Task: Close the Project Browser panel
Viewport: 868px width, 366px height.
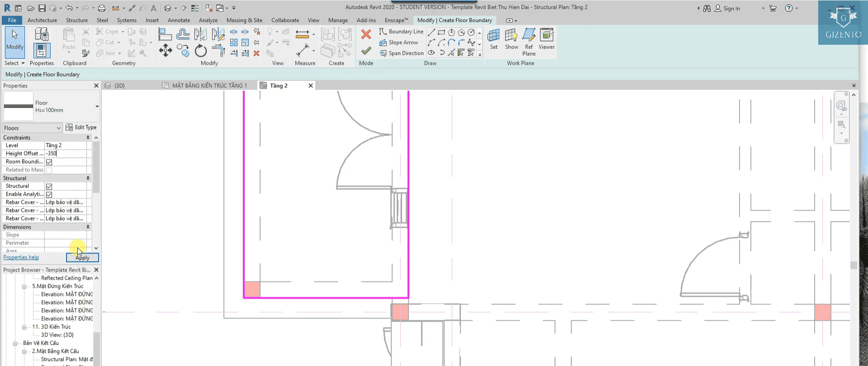Action: click(96, 270)
